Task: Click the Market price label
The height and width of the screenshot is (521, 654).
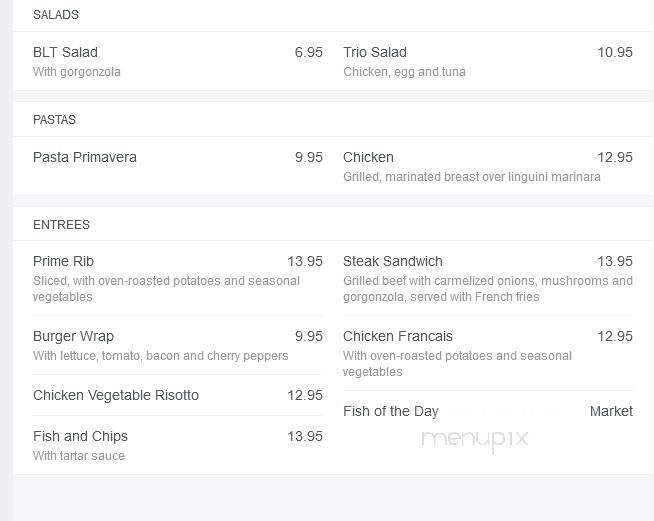Action: (x=611, y=411)
